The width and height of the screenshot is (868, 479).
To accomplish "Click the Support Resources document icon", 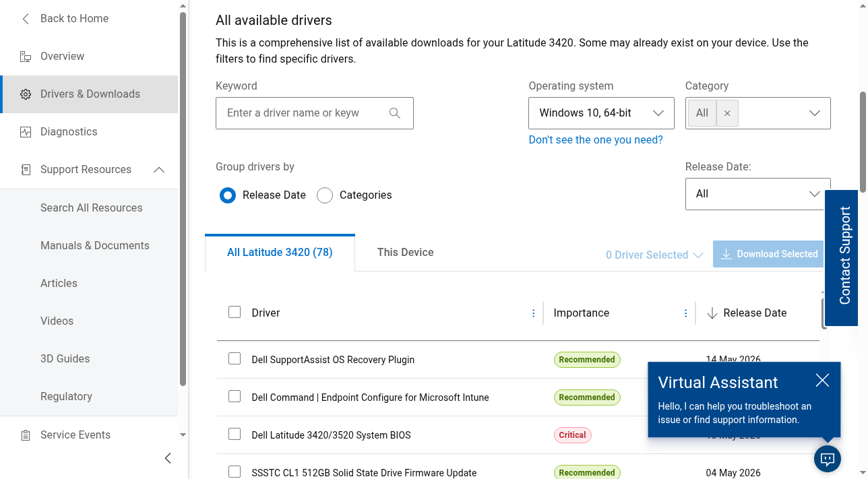I will (26, 170).
